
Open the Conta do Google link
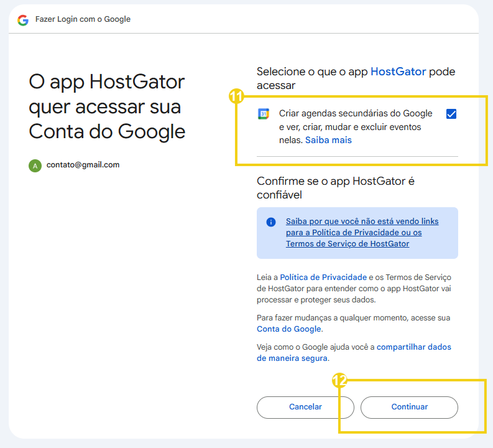click(289, 329)
